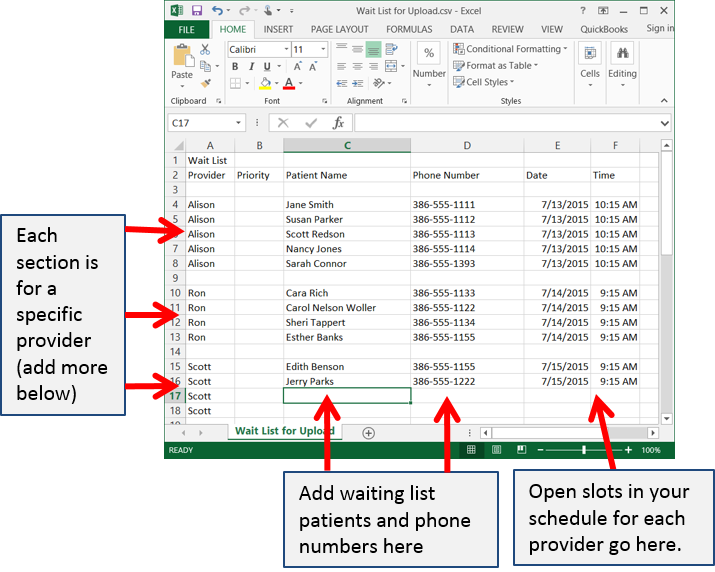Switch to Page Layout view in status bar
This screenshot has height=572, width=715.
pos(496,451)
